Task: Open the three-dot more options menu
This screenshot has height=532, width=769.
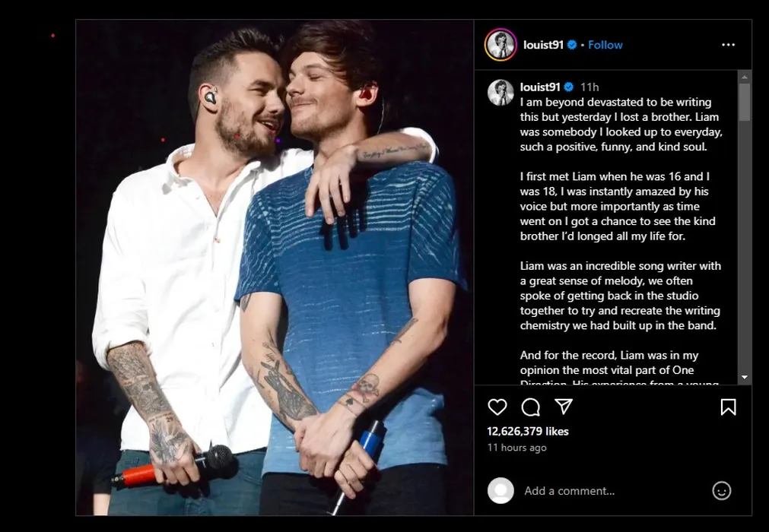Action: click(728, 45)
